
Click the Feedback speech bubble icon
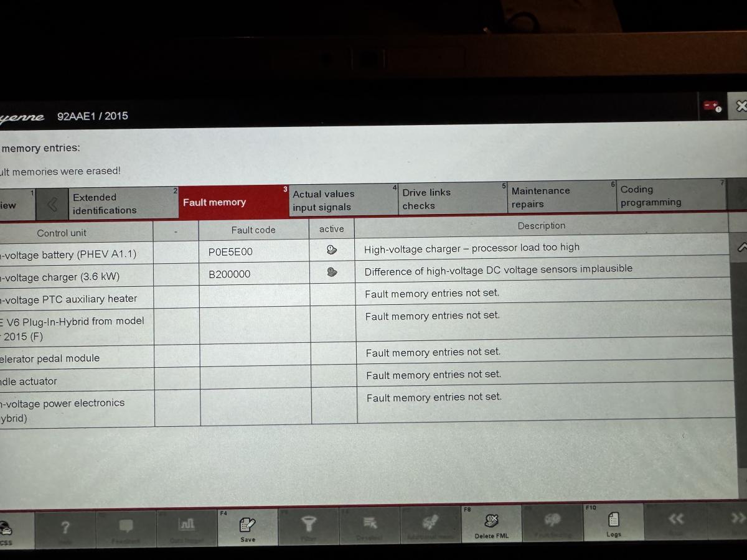pyautogui.click(x=126, y=529)
